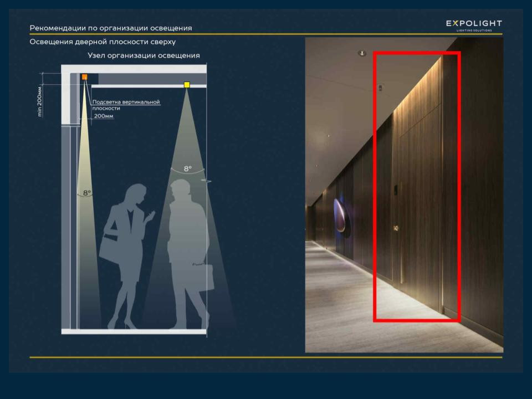
Task: Select the red highlight rectangle's top edge
Action: (x=417, y=54)
